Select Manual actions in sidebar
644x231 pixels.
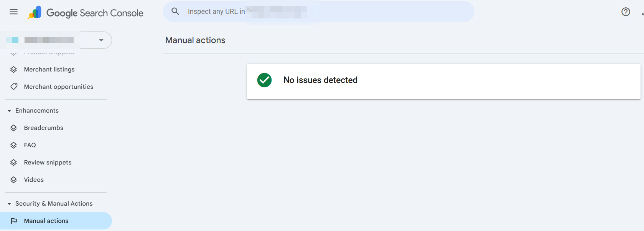pos(46,221)
